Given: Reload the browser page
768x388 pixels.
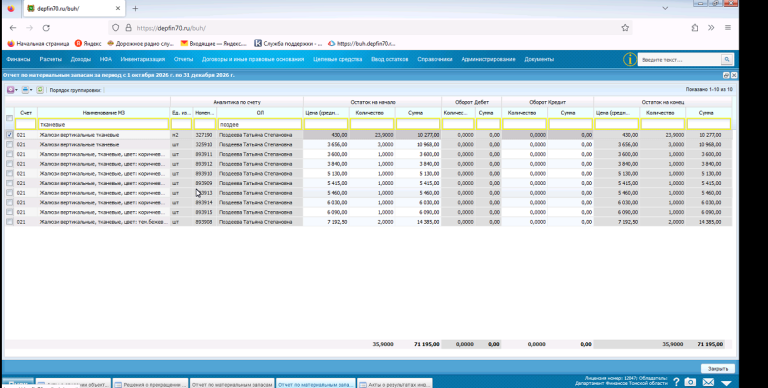Looking at the screenshot, I should (46, 28).
